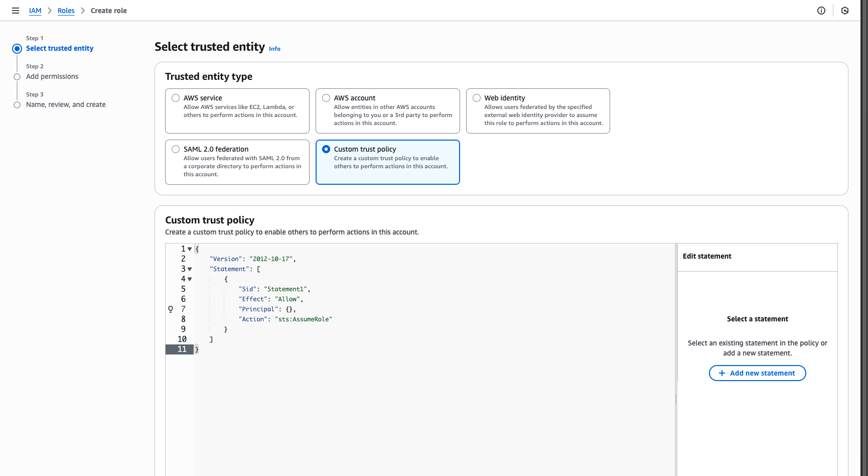Click the Info link next to the page title

(274, 48)
